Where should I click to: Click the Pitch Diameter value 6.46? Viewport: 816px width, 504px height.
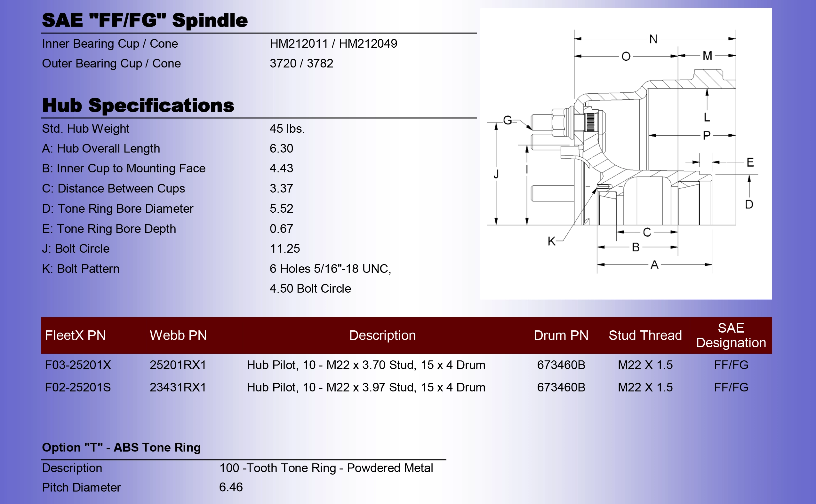tap(231, 487)
